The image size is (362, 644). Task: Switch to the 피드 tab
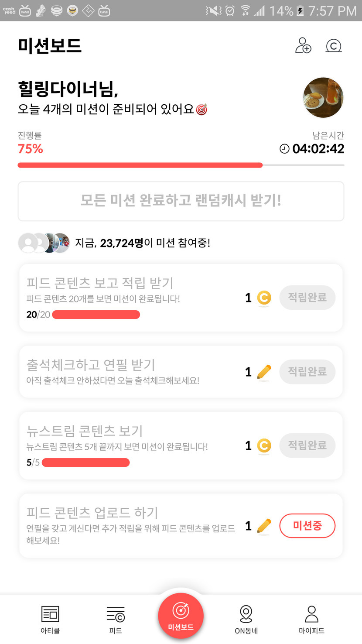click(x=116, y=619)
